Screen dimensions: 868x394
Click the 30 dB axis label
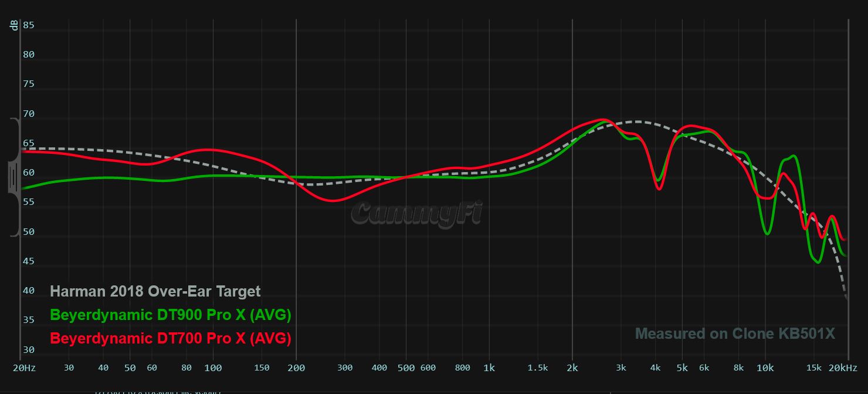coord(28,350)
